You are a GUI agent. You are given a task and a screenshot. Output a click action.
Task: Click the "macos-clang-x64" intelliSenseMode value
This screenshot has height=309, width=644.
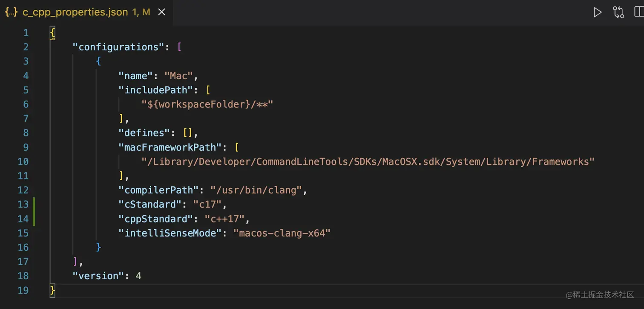(x=282, y=233)
